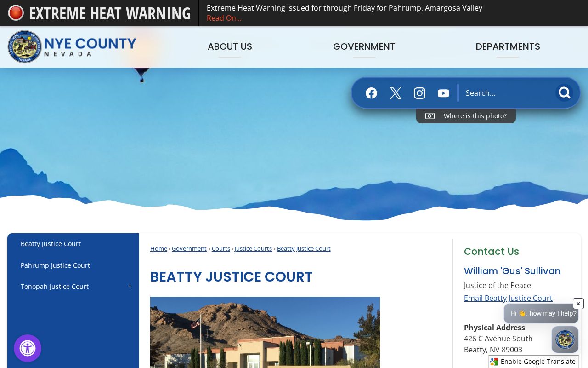Open the Nye County Facebook page icon
The image size is (588, 368).
[x=371, y=93]
